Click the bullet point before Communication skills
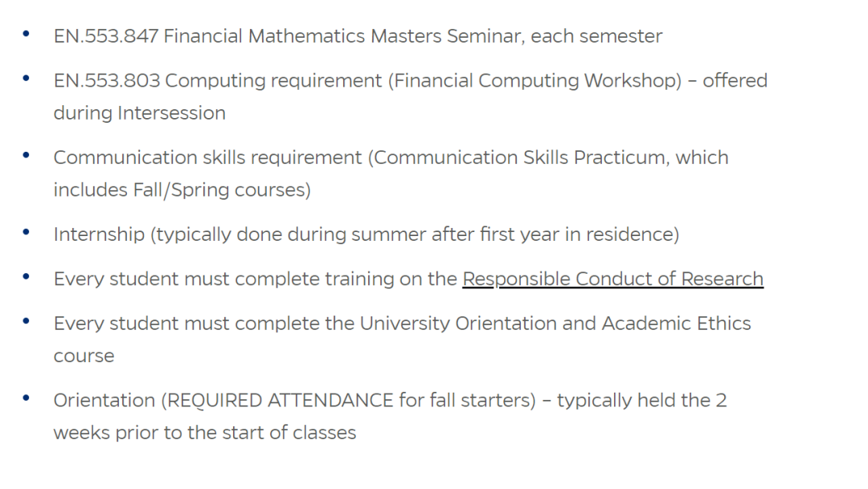This screenshot has width=868, height=489. click(x=26, y=156)
